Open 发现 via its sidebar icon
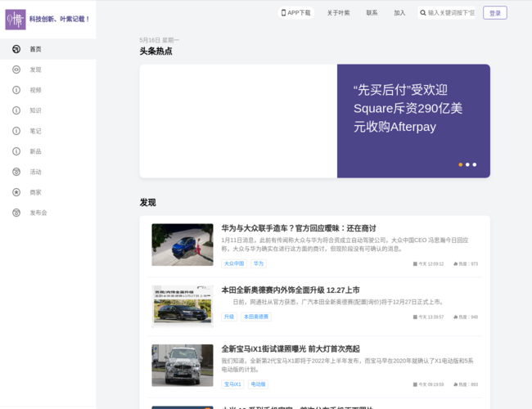 click(x=16, y=70)
